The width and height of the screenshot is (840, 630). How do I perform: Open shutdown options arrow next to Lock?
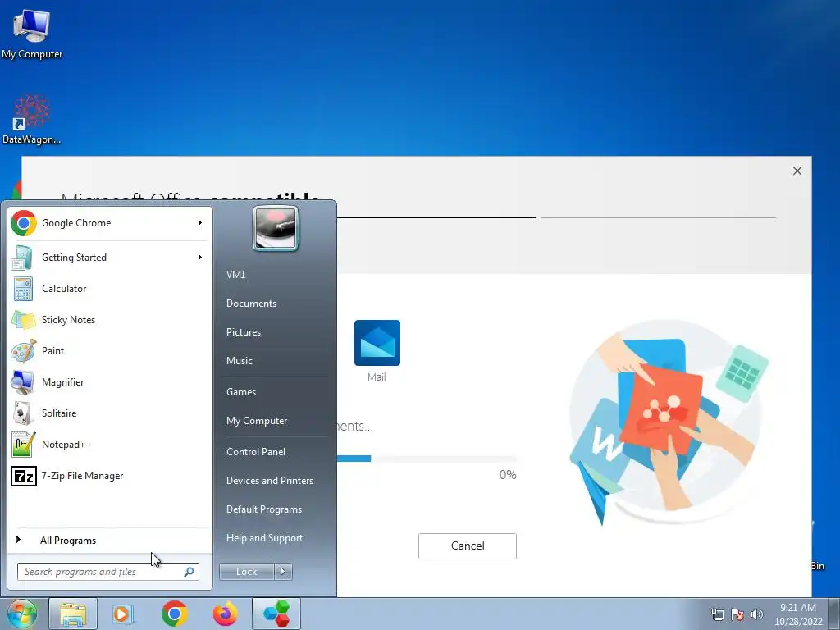click(283, 572)
